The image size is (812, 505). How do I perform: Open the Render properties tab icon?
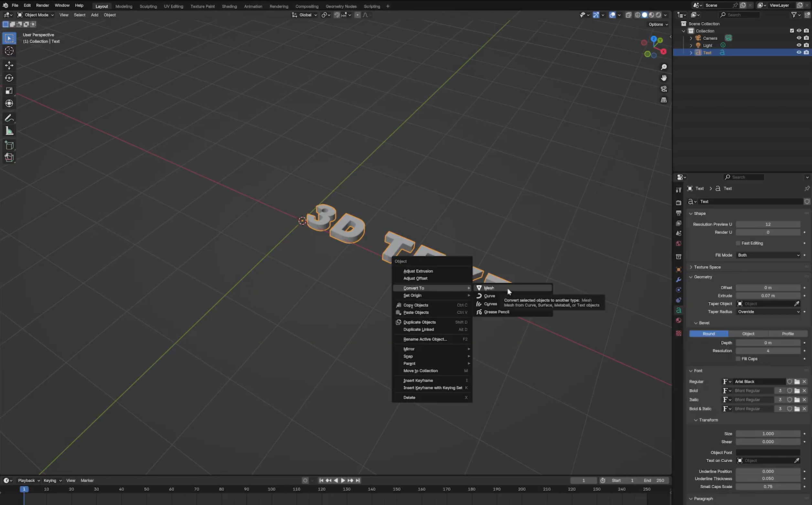pyautogui.click(x=678, y=203)
